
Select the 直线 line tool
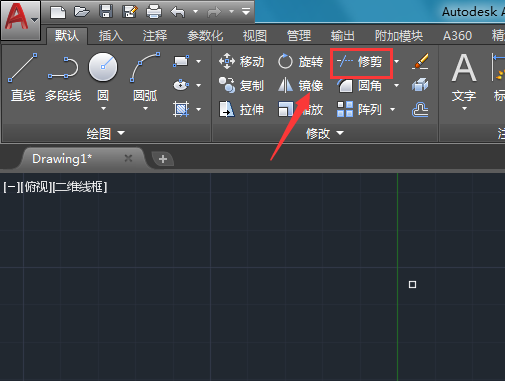(23, 77)
